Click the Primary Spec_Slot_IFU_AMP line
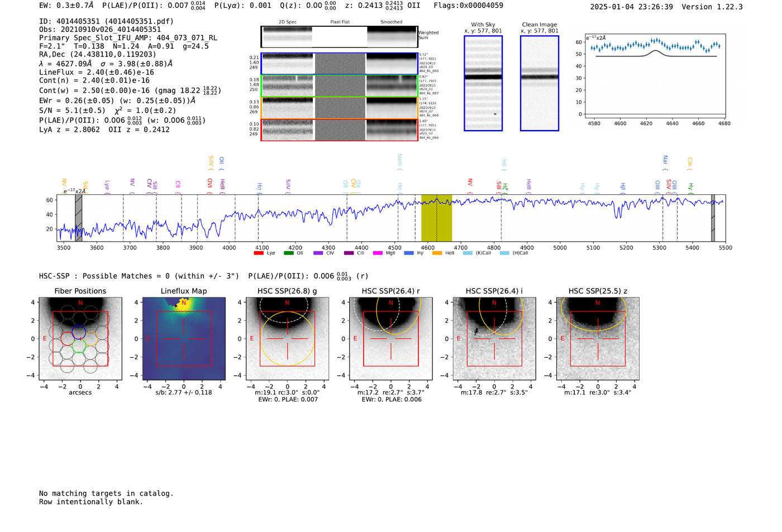This screenshot has width=782, height=532. coord(128,38)
